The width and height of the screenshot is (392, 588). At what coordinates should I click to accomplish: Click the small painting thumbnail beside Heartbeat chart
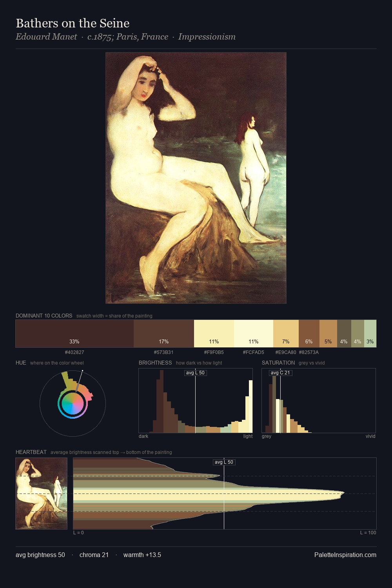(x=41, y=494)
